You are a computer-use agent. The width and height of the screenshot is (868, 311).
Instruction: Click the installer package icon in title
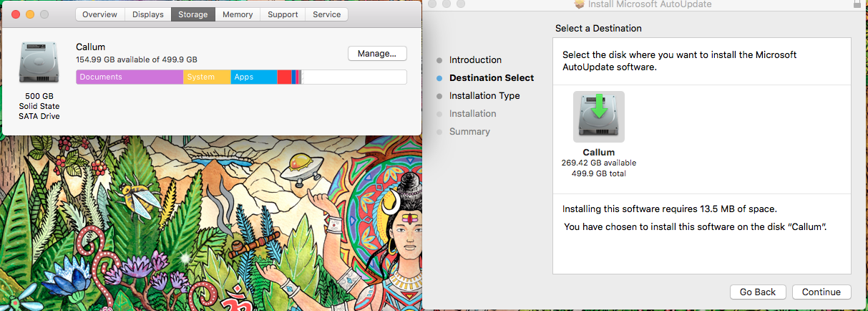(x=580, y=4)
